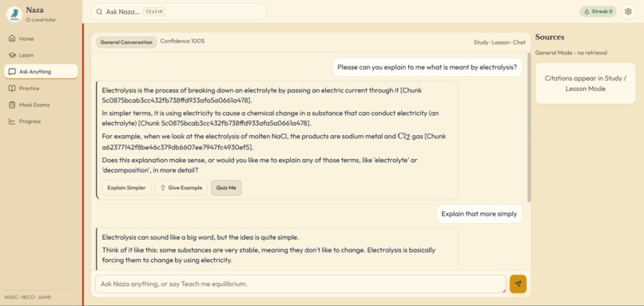Open the Learn section
Screen dimensions: 644x306
[x=41, y=55]
